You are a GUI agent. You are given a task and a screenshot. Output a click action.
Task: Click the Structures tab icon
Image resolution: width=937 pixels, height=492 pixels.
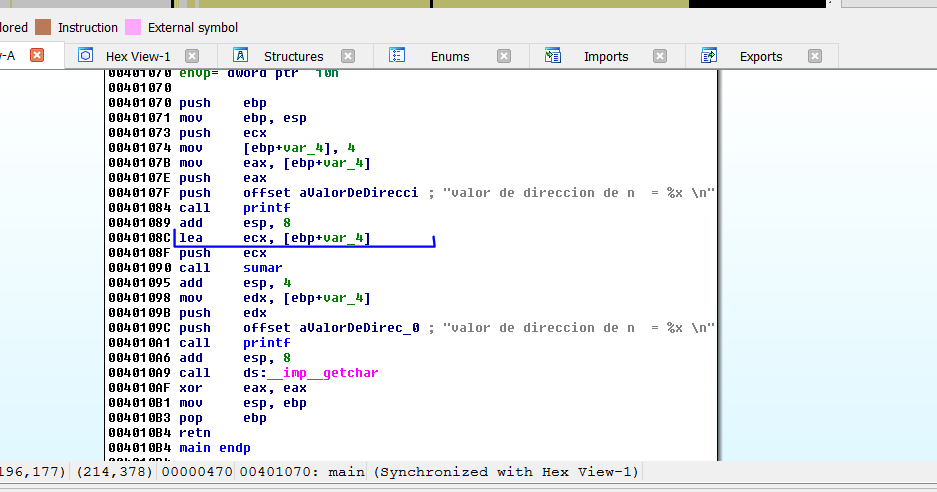coord(241,56)
